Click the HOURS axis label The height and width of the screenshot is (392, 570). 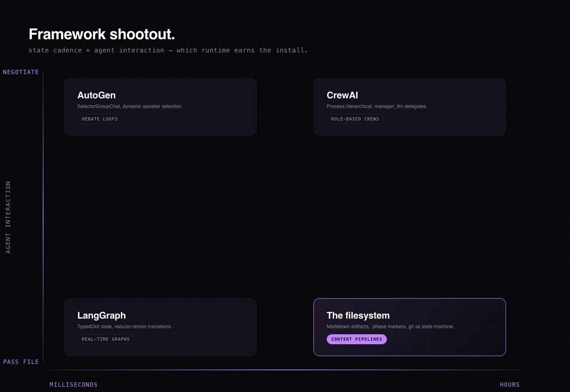click(509, 385)
